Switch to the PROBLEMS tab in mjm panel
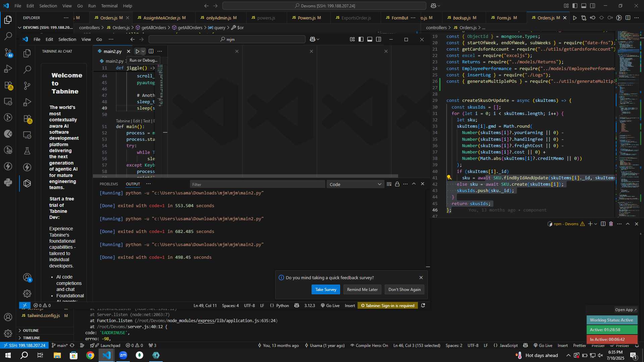This screenshot has width=644, height=362. 109,184
